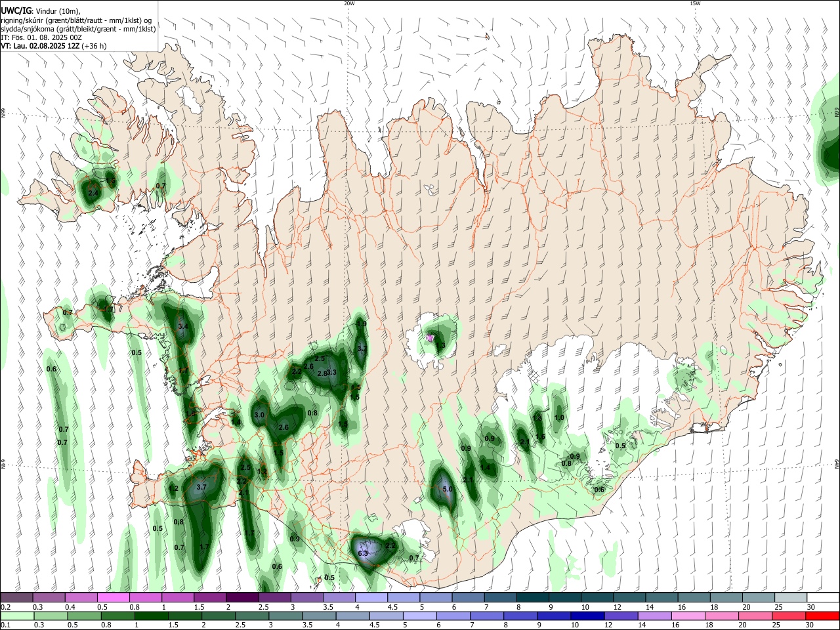Click the 'rigning/skúrir' legend description line
The height and width of the screenshot is (630, 840).
tap(76, 20)
